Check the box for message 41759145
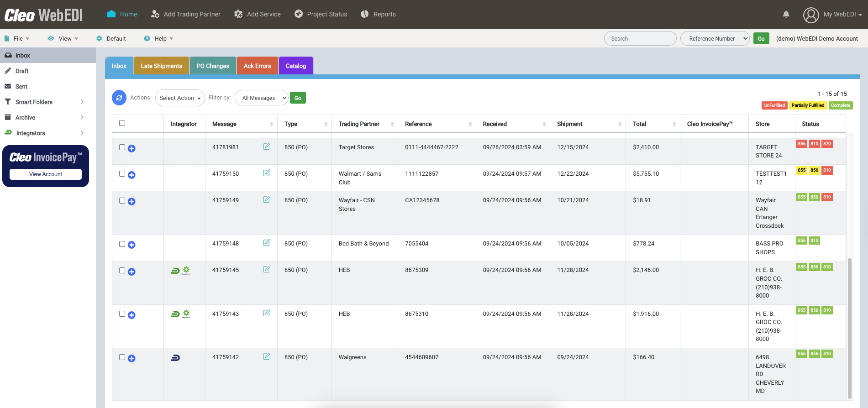 tap(122, 270)
